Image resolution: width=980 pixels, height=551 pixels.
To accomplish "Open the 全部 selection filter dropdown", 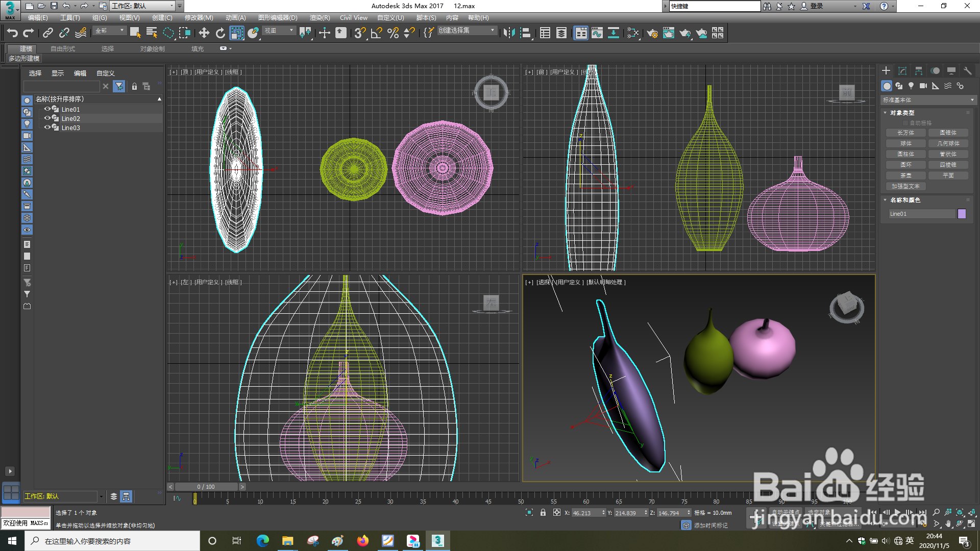I will (110, 31).
